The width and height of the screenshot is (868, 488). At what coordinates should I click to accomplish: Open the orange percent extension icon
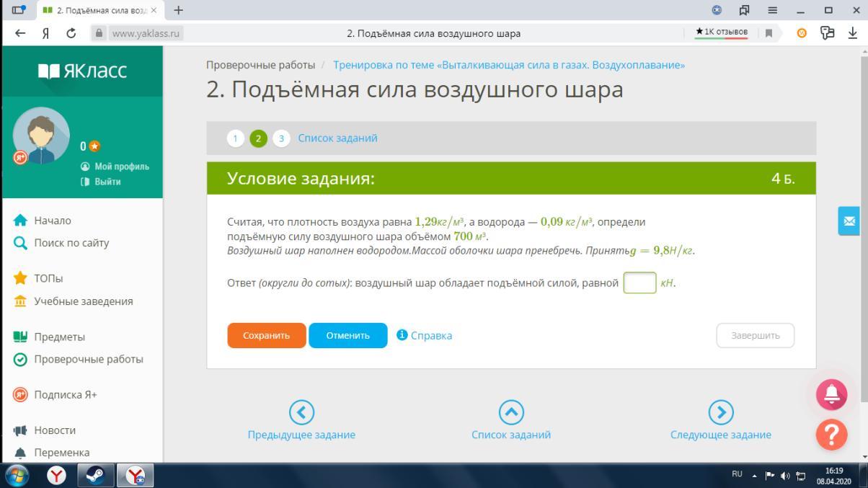coord(802,33)
